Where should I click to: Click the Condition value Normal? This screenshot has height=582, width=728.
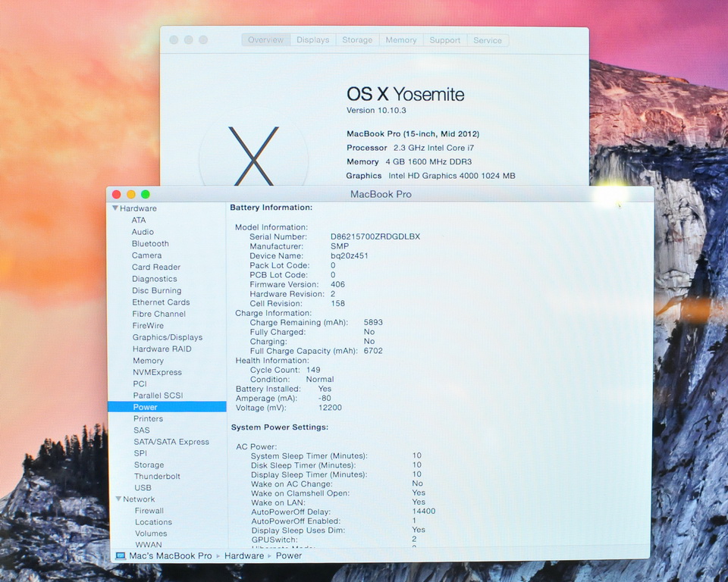click(x=320, y=379)
